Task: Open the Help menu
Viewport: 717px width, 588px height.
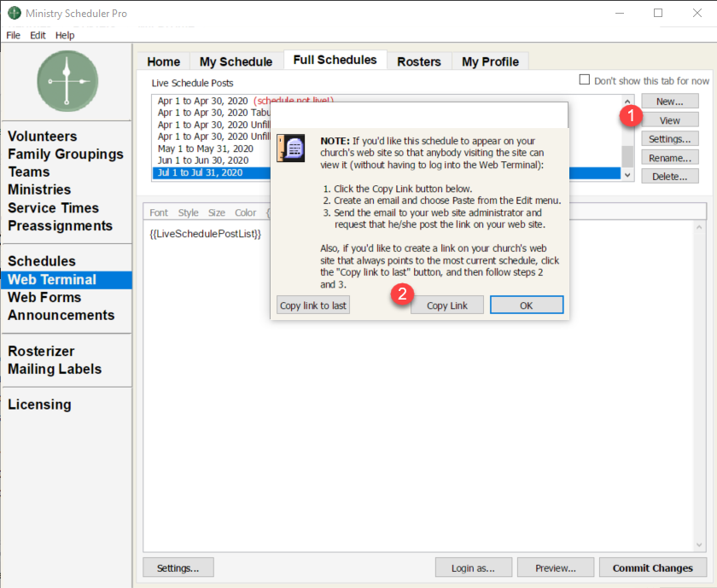Action: [x=65, y=35]
